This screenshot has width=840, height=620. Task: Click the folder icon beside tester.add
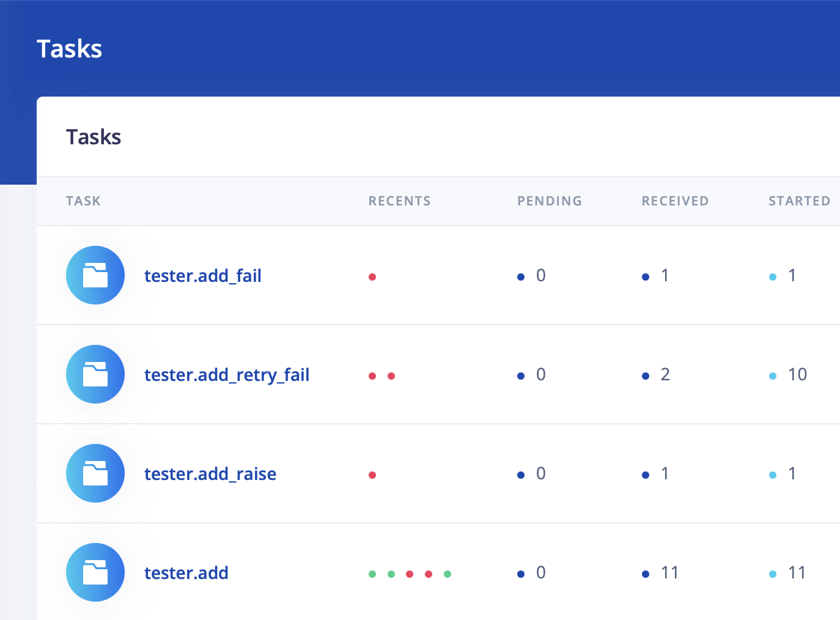(95, 572)
